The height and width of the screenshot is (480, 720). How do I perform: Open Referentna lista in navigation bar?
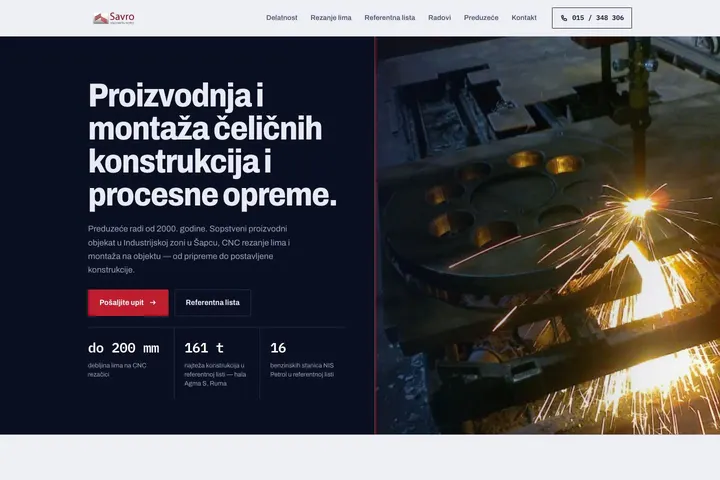click(389, 18)
